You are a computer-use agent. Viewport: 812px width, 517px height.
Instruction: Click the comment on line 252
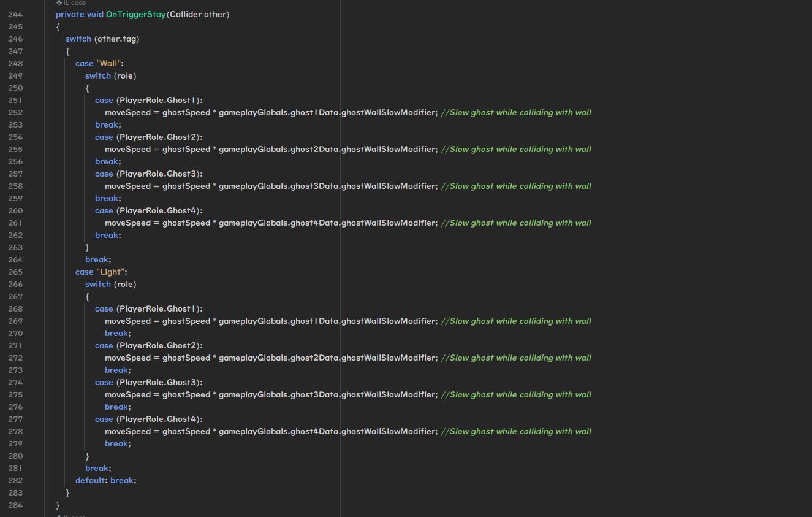pos(515,112)
